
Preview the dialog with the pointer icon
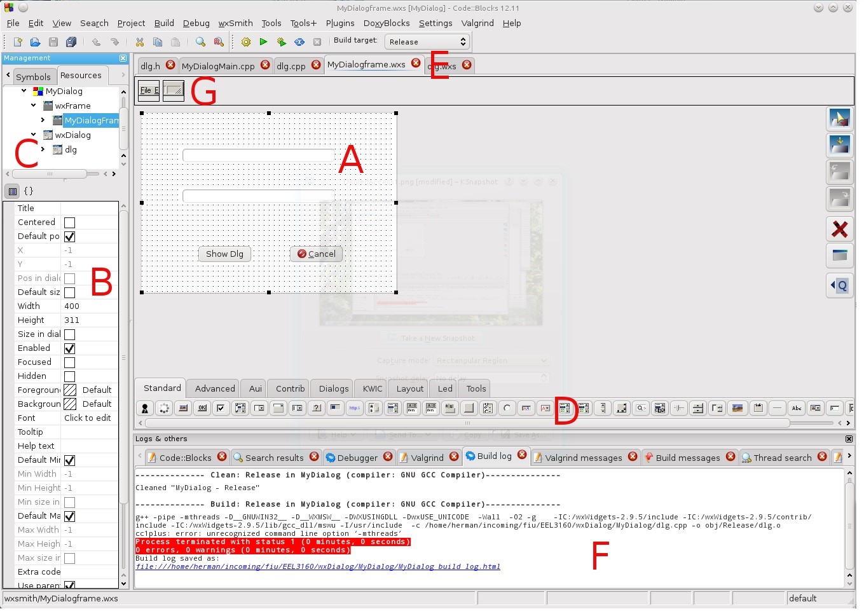tap(840, 118)
